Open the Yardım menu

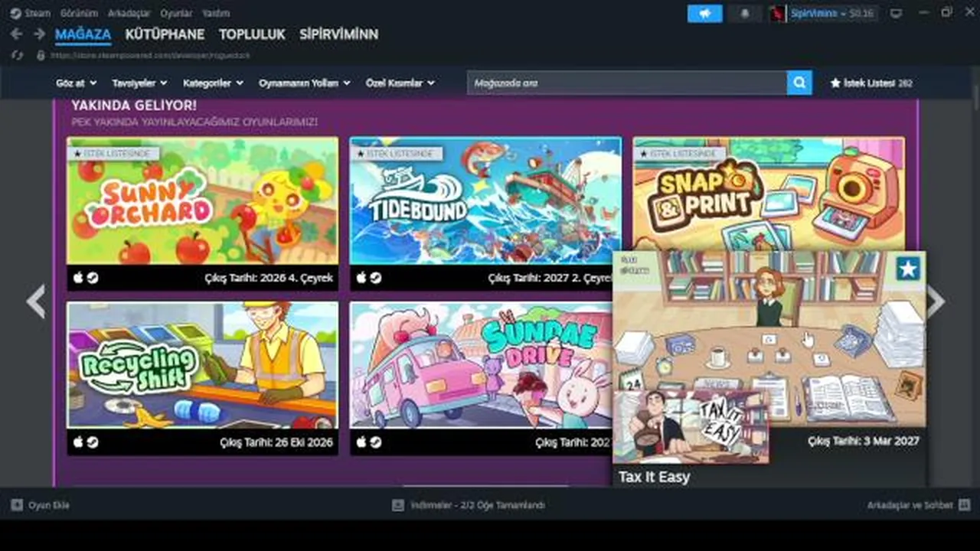[x=216, y=13]
